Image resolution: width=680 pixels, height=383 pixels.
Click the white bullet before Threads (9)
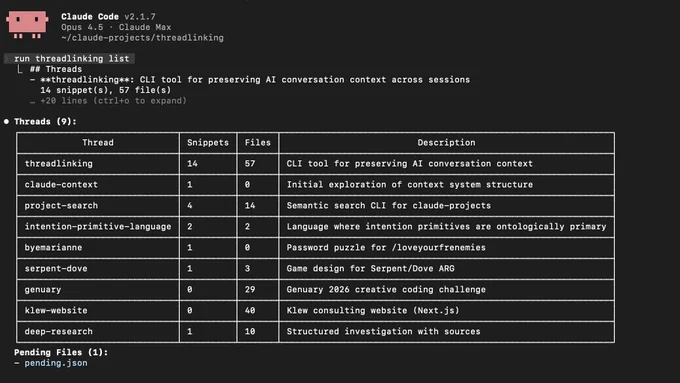pos(6,122)
